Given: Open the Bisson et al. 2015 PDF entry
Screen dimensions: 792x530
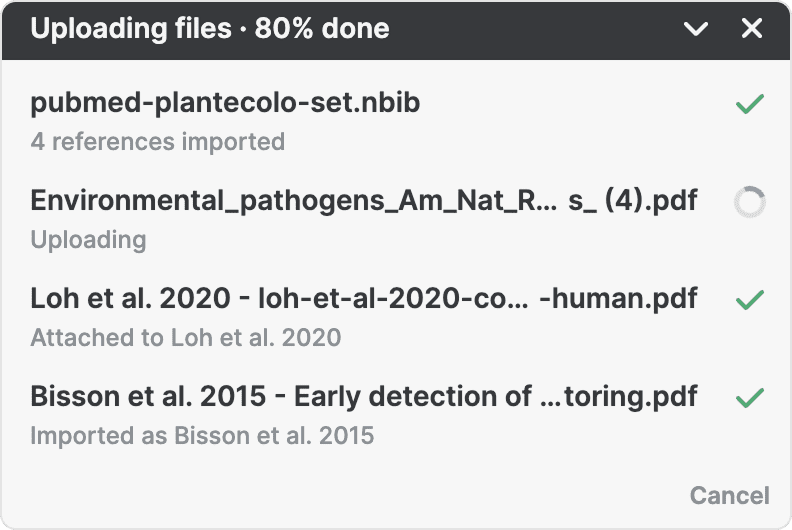Looking at the screenshot, I should pos(364,397).
